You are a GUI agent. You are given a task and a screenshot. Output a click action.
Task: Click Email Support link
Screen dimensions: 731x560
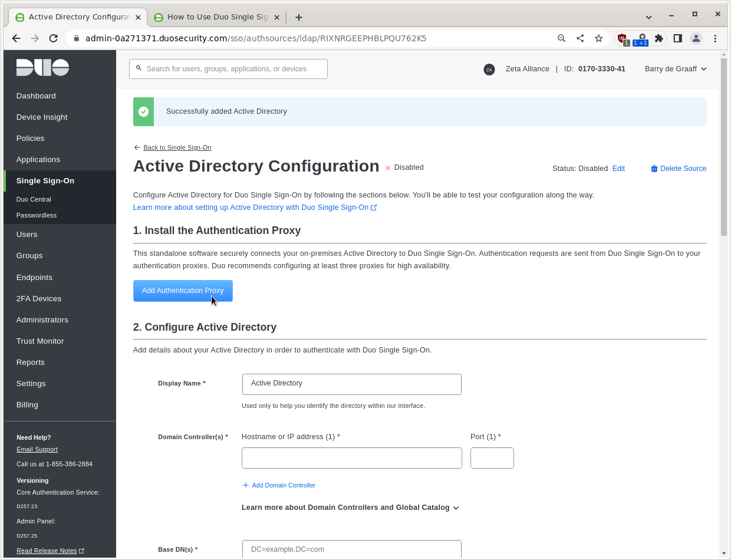[37, 449]
